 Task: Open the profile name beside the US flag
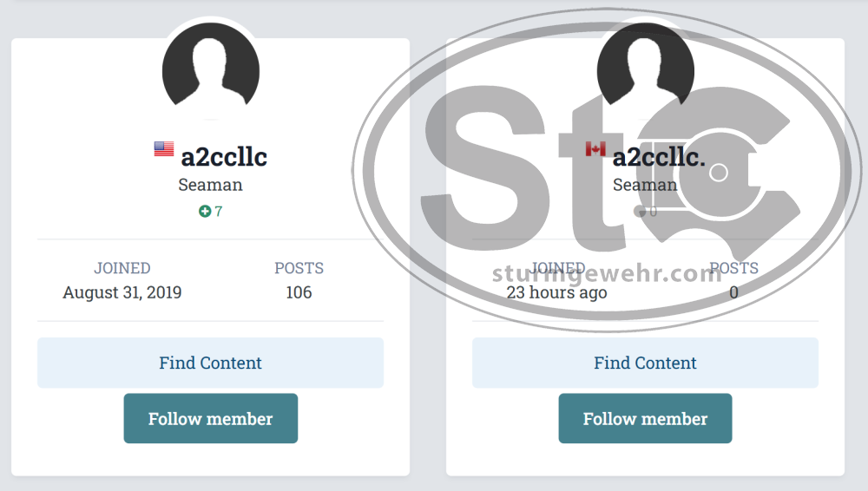224,157
